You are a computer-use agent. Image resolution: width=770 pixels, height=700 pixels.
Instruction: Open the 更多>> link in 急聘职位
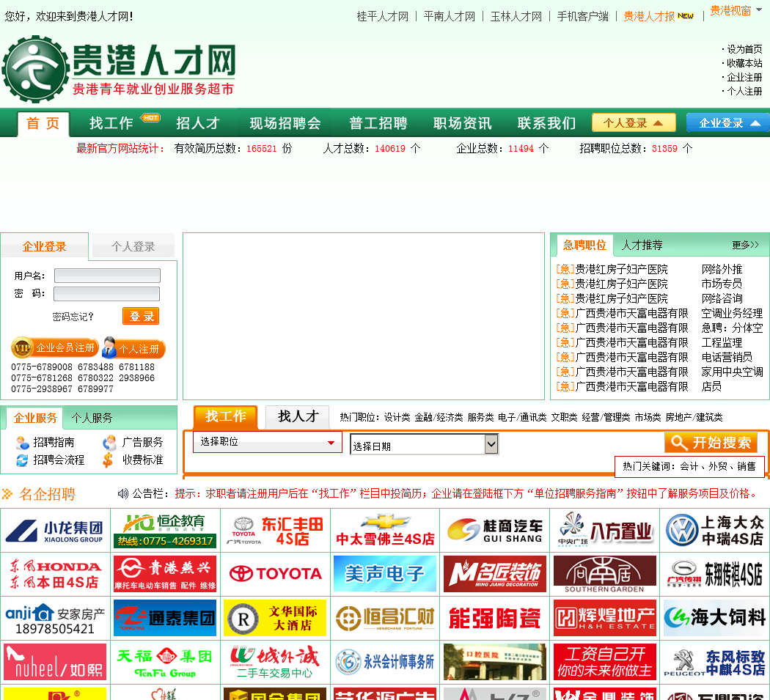(745, 245)
